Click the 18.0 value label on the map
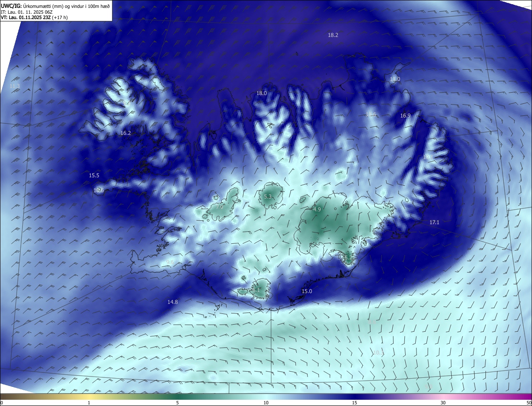532x406 pixels. 261,93
